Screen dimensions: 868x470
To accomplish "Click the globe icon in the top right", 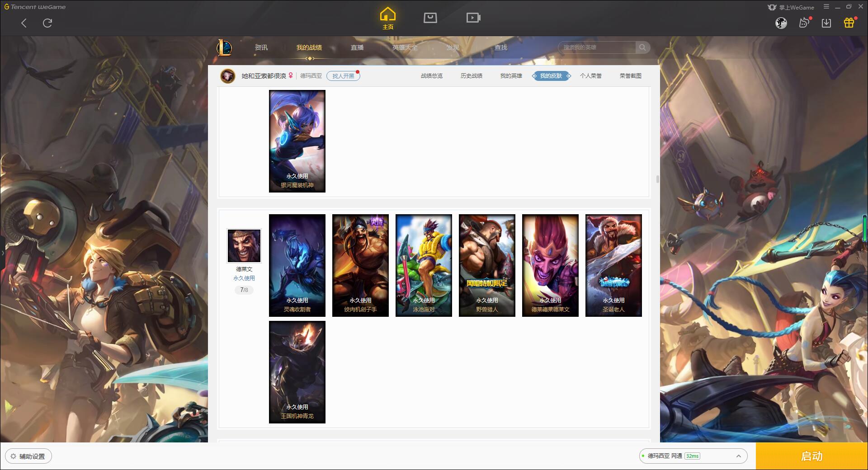I will (781, 23).
